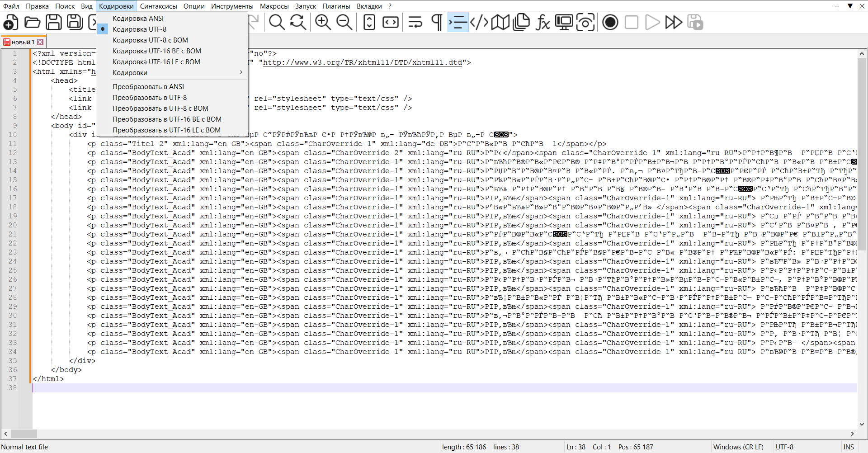This screenshot has height=453, width=868.
Task: Convert using Преобразовать в UTF-8 с BOM
Action: tap(172, 108)
